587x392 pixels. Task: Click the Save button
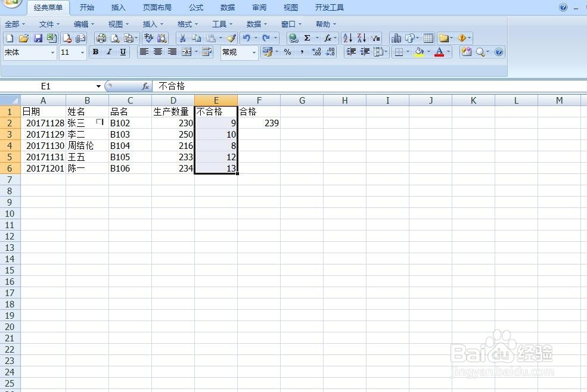38,38
